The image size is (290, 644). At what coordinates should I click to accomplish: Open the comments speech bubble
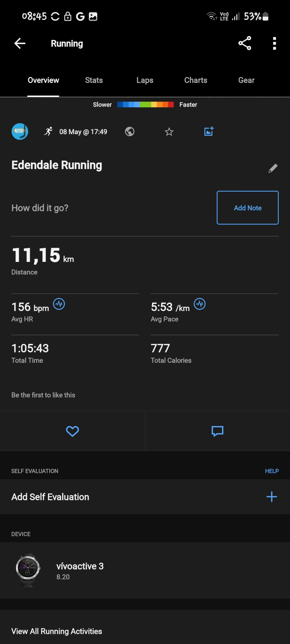217,431
